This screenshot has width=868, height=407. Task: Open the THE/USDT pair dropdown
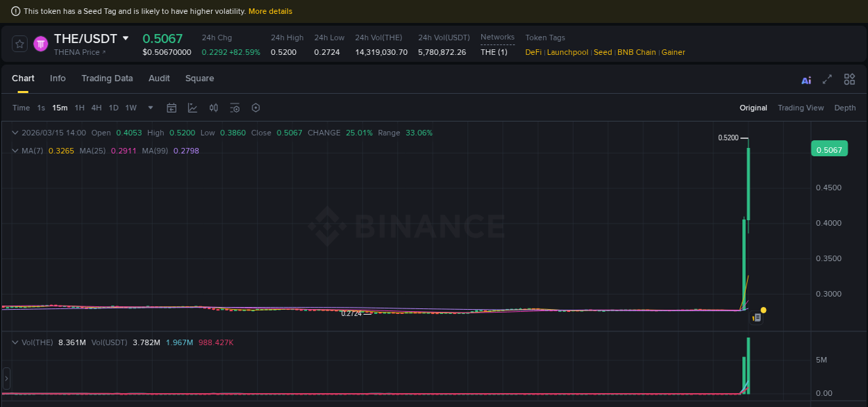125,38
